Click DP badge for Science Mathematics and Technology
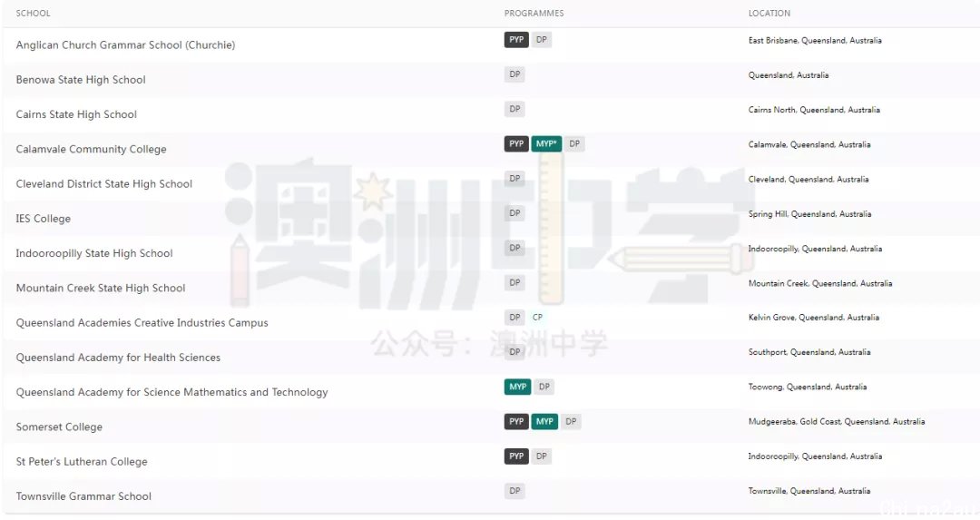This screenshot has height=520, width=980. (x=544, y=387)
